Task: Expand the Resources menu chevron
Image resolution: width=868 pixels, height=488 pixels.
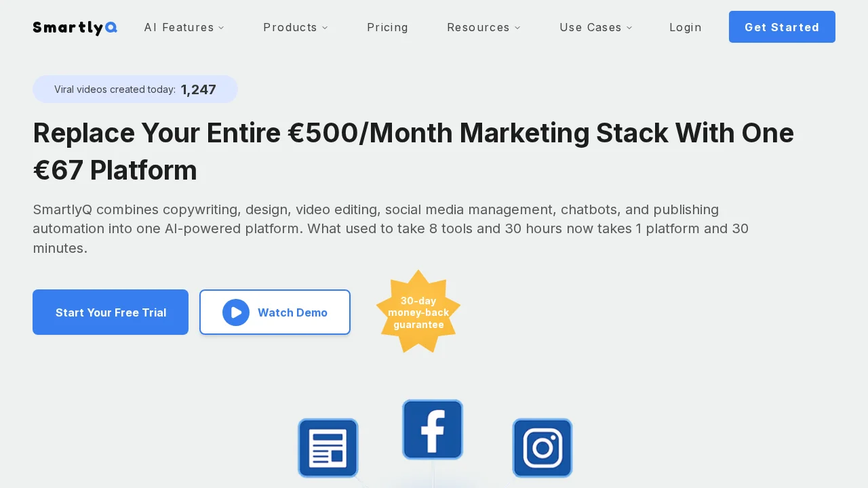Action: tap(518, 28)
